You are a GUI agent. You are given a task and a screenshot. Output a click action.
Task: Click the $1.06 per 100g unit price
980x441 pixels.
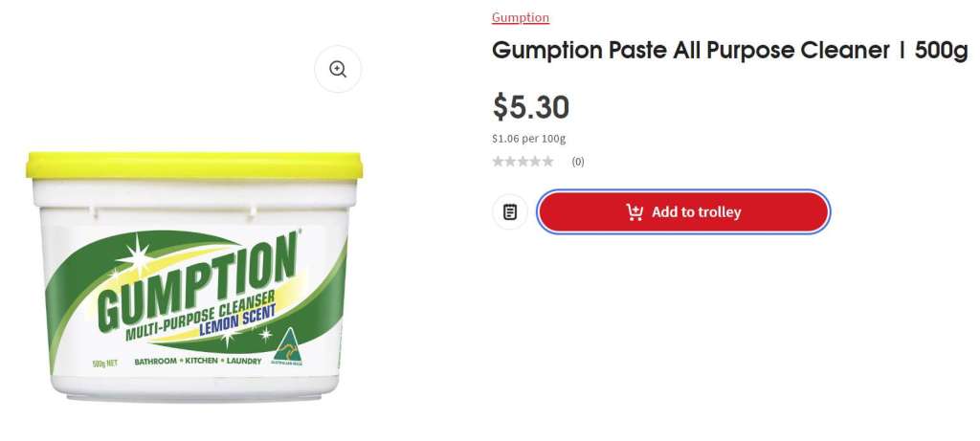[x=528, y=139]
